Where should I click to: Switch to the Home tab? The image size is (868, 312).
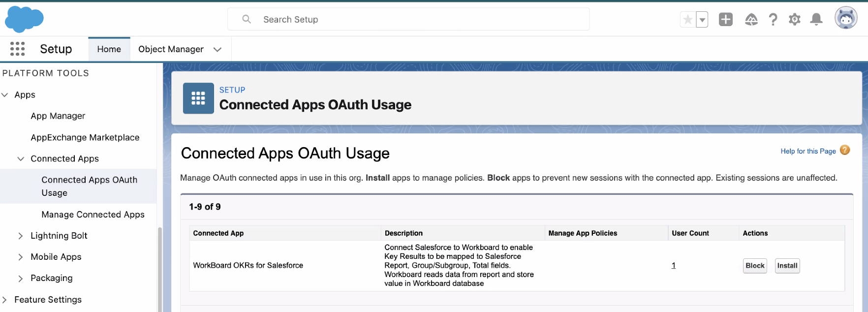pyautogui.click(x=109, y=49)
